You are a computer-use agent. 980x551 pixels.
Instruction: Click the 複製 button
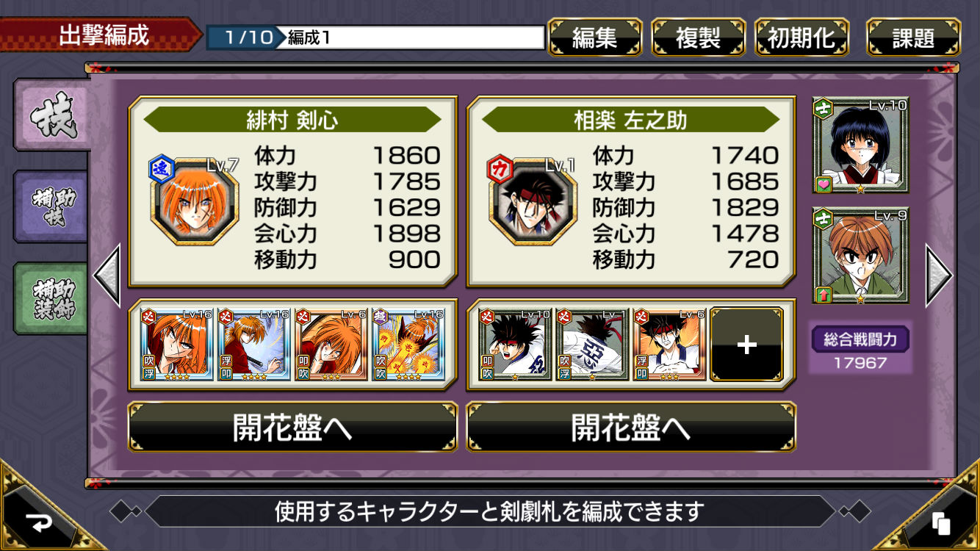699,37
